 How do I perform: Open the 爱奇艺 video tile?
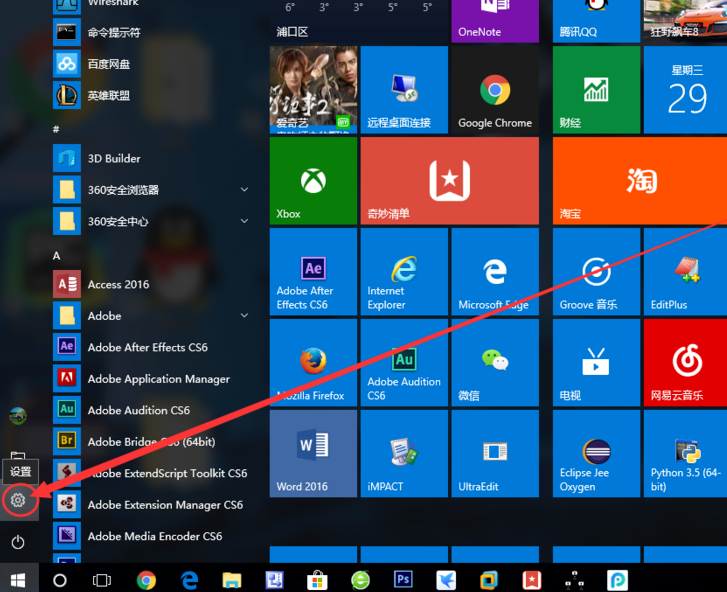[313, 89]
